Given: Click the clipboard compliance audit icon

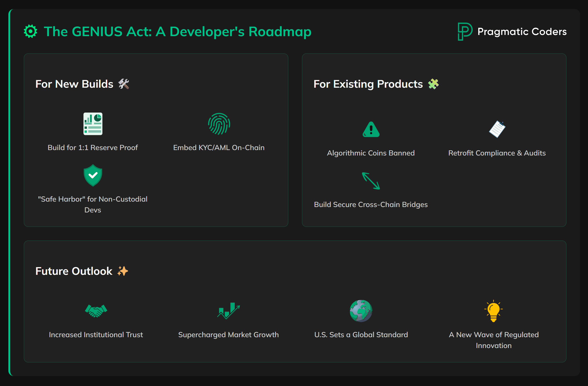Looking at the screenshot, I should [497, 129].
